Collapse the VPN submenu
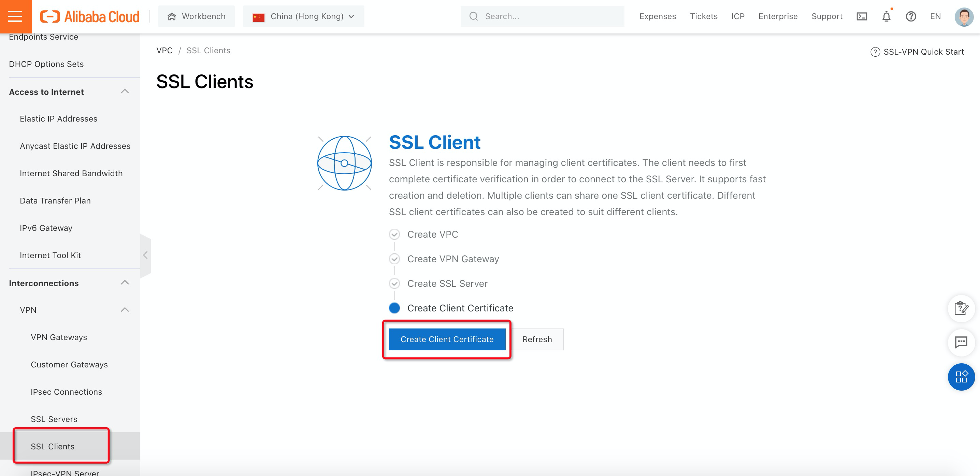Image resolution: width=980 pixels, height=476 pixels. click(x=125, y=310)
